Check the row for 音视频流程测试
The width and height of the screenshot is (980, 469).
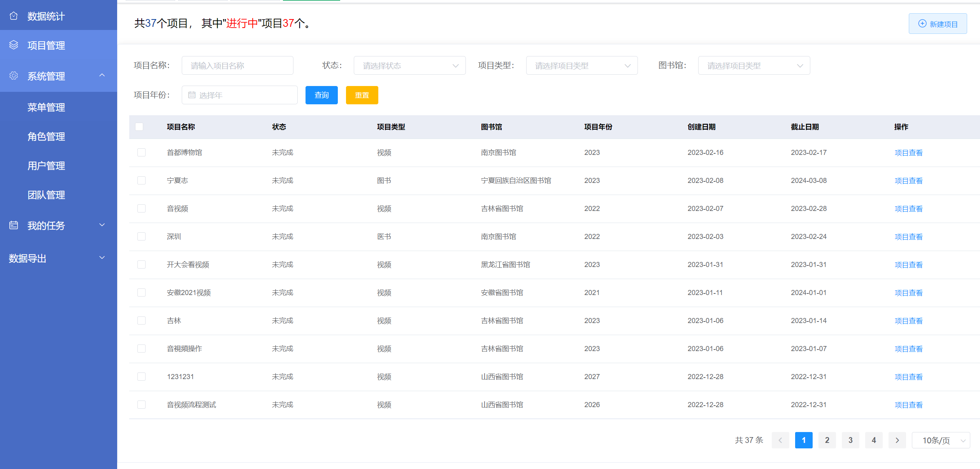tap(141, 404)
